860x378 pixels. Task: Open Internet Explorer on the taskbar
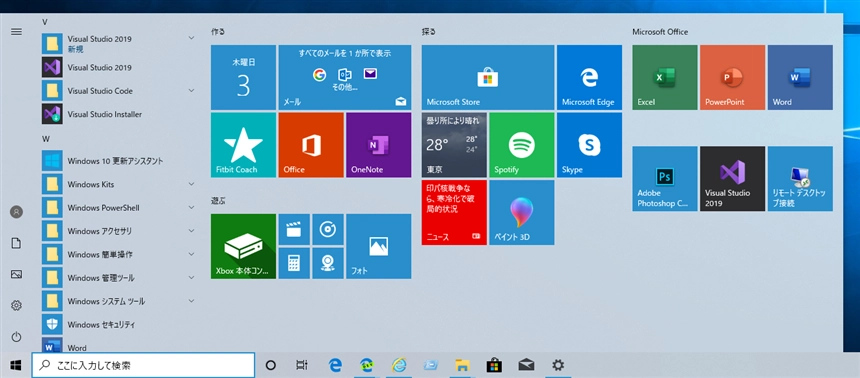[x=399, y=365]
